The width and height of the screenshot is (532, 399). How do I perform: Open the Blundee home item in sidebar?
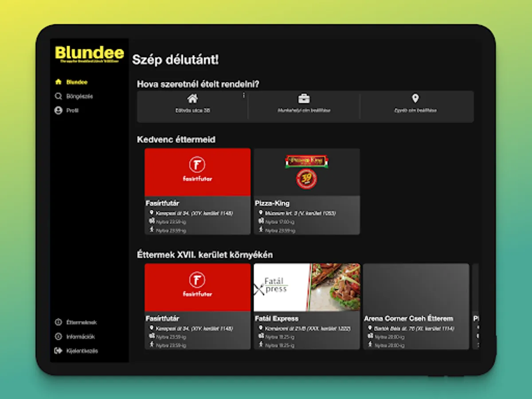[x=71, y=82]
